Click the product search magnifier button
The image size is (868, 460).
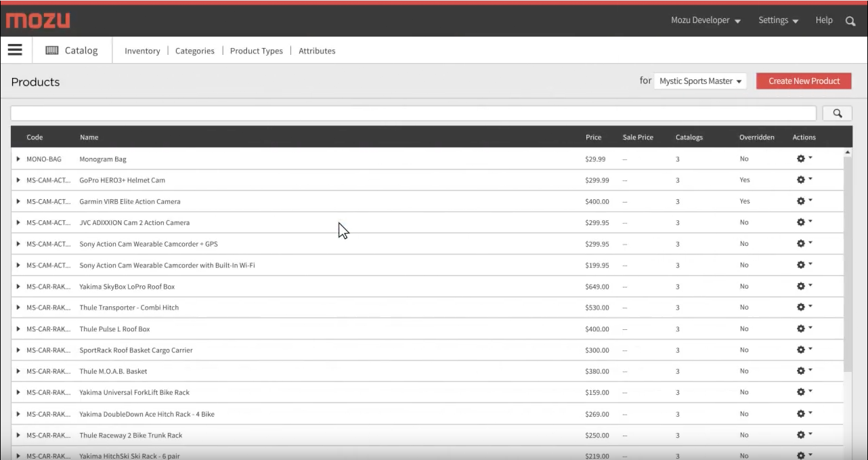(x=837, y=113)
